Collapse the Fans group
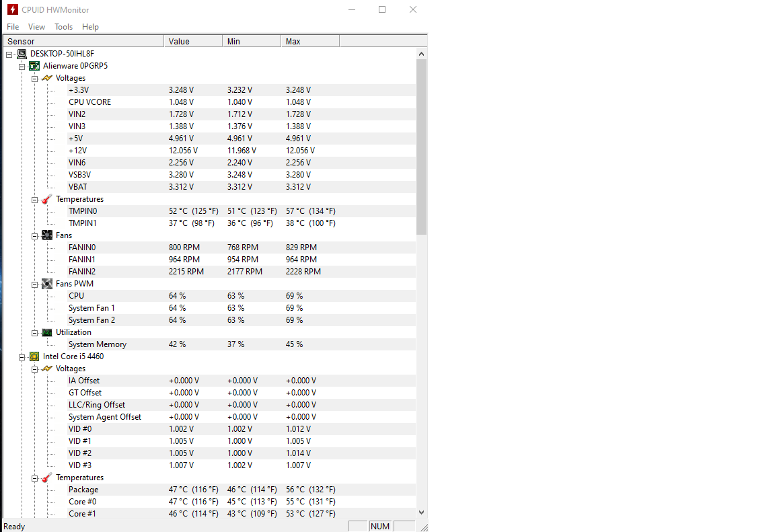This screenshot has height=532, width=775. click(x=34, y=236)
